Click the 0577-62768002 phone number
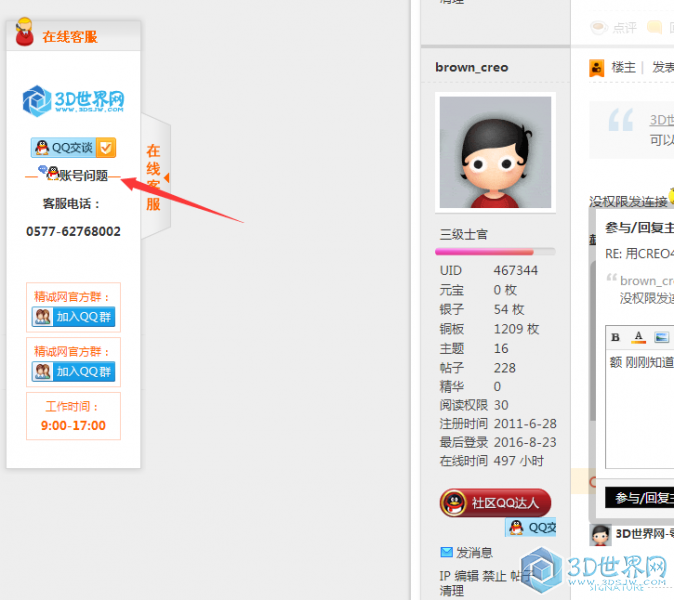 (74, 232)
